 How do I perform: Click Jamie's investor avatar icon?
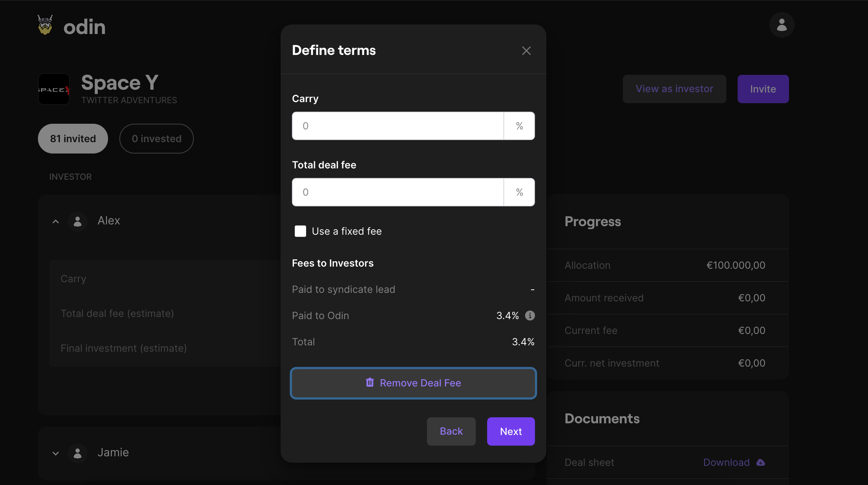78,453
